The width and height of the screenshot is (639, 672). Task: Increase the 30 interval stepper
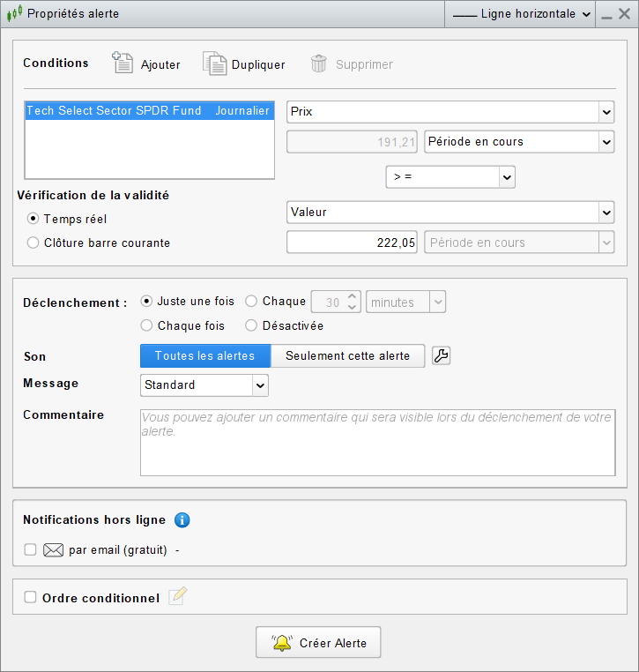352,296
